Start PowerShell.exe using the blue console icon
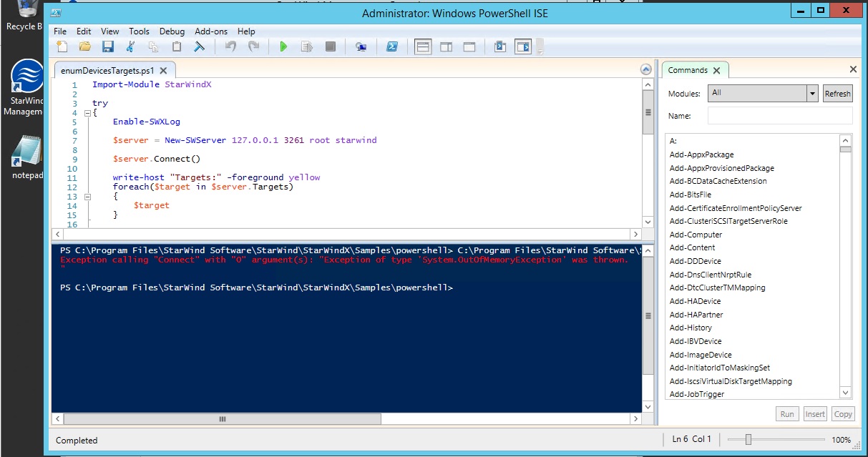868x457 pixels. (392, 46)
